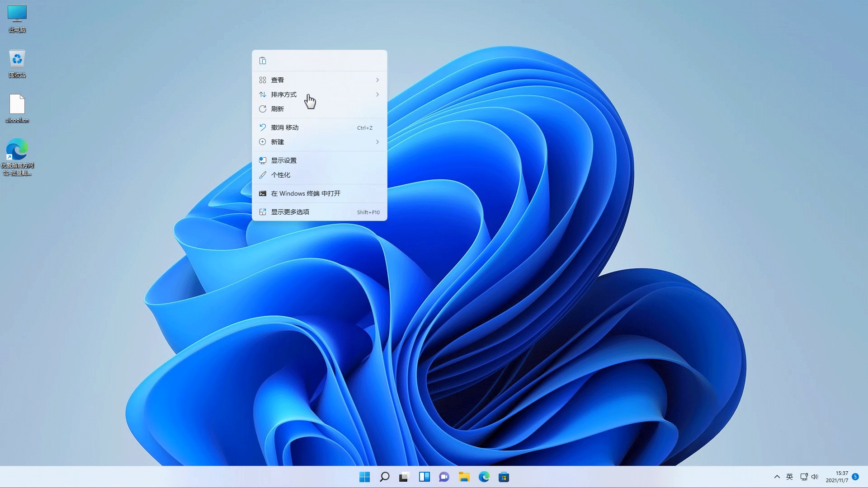Launch File Explorer from the taskbar
Image resolution: width=868 pixels, height=488 pixels.
pyautogui.click(x=464, y=477)
